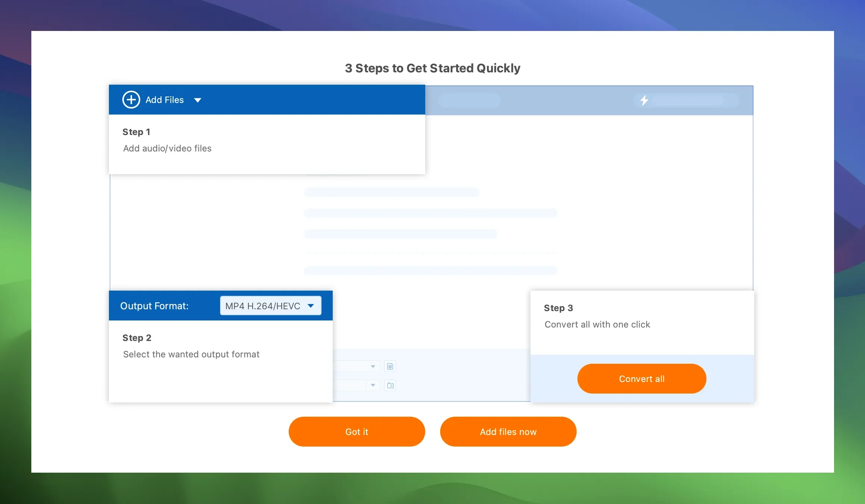Image resolution: width=865 pixels, height=504 pixels.
Task: Click the 'Add audio/video files' description
Action: [167, 148]
